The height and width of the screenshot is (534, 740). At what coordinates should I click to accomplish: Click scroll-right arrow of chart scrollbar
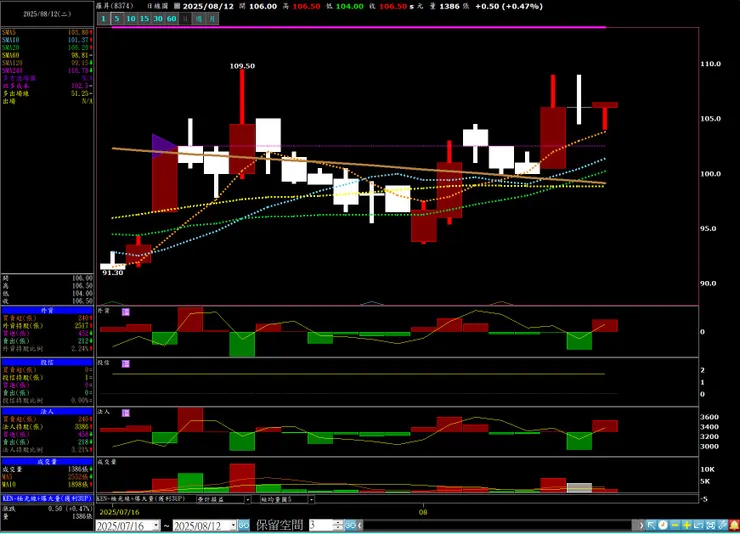tap(641, 525)
